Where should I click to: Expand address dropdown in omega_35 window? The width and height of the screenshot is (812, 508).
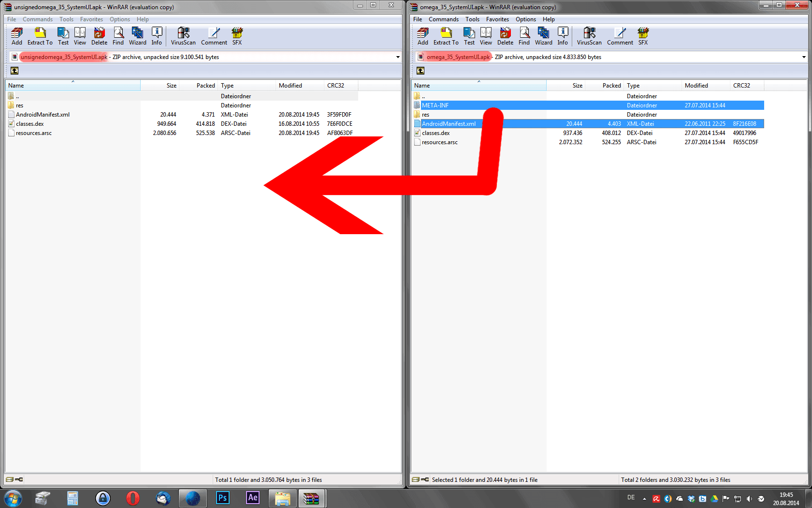click(804, 57)
